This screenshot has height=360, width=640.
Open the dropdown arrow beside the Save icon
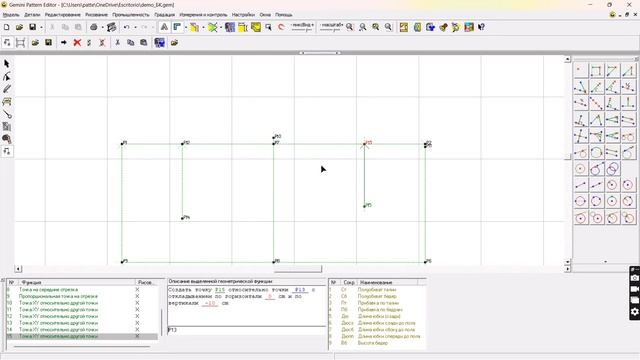tap(41, 28)
